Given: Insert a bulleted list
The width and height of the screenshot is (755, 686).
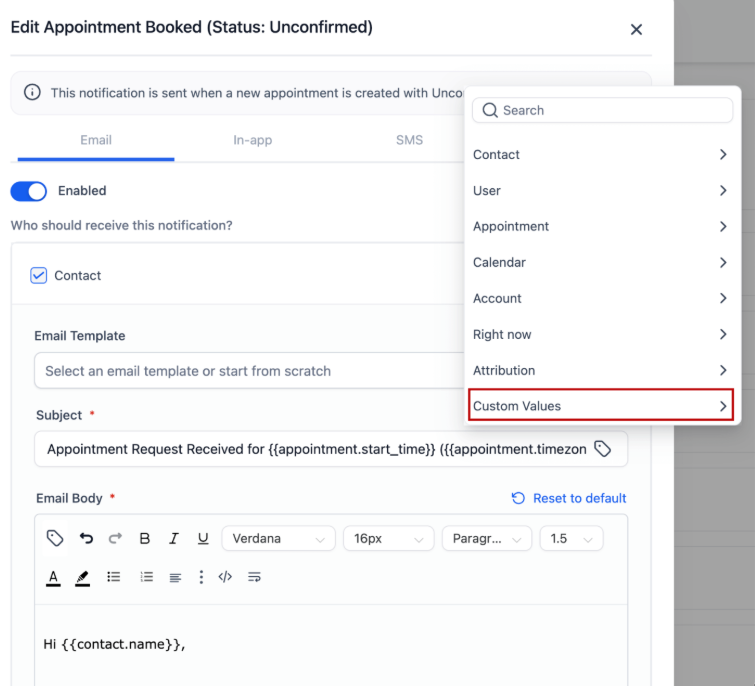Looking at the screenshot, I should click(114, 577).
